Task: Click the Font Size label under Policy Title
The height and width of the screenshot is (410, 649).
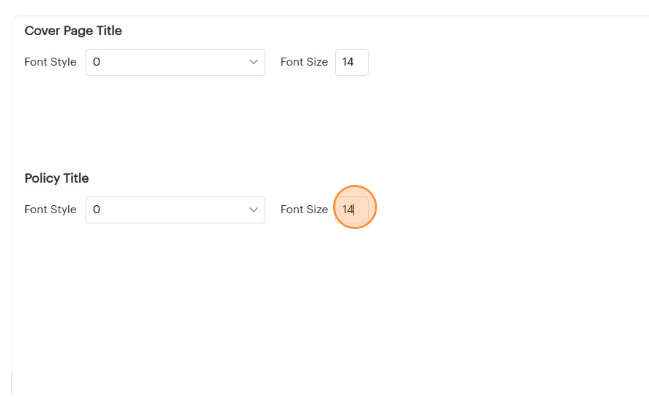Action: (x=304, y=209)
